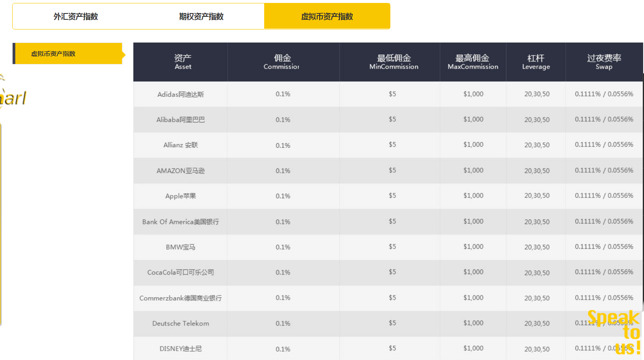Select the AMAZON亚马逊 asset cell

[180, 171]
